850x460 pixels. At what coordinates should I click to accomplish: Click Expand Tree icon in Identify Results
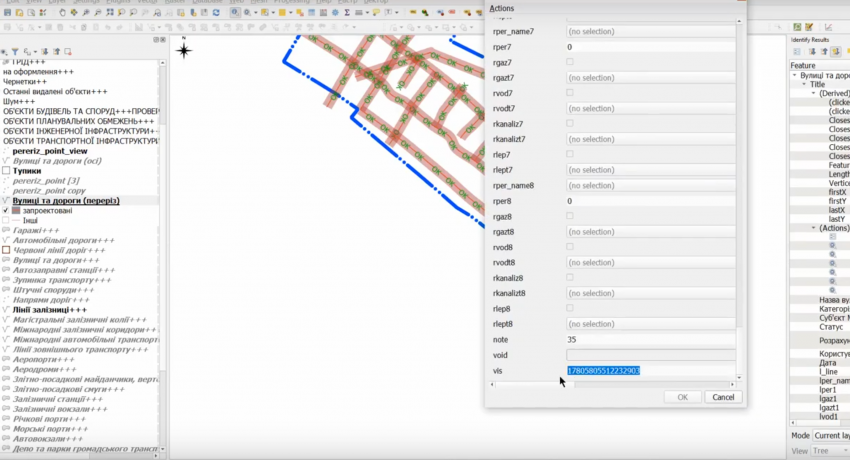point(812,51)
